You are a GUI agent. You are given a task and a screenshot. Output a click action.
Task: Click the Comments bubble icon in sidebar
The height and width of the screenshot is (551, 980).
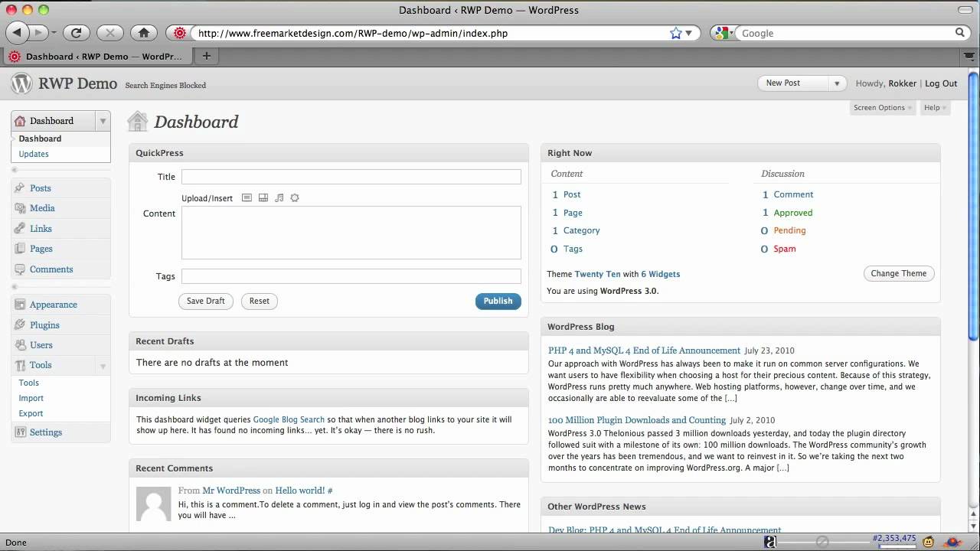(20, 269)
